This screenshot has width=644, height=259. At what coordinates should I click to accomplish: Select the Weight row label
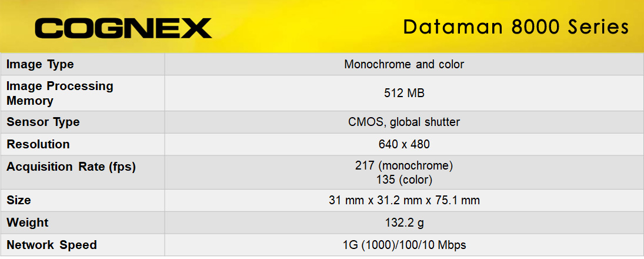[28, 223]
